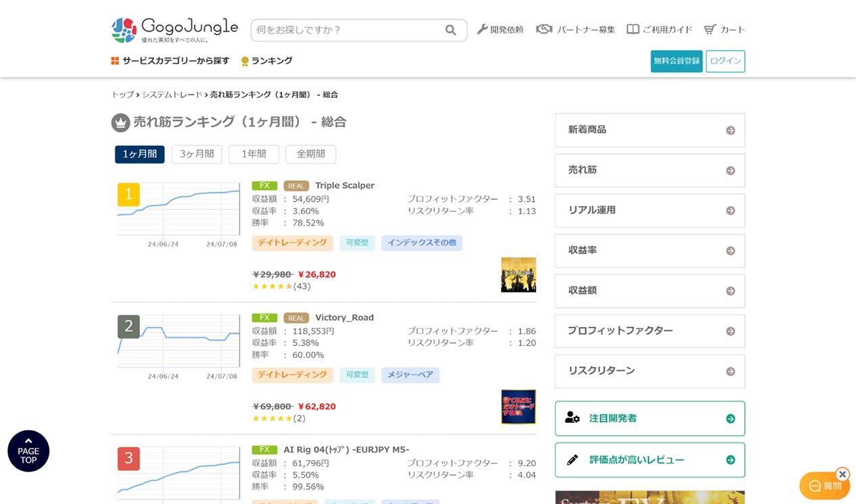Click the crown icon beside 売れ筋ランキング heading
Viewport: 856px width, 504px height.
click(x=120, y=122)
